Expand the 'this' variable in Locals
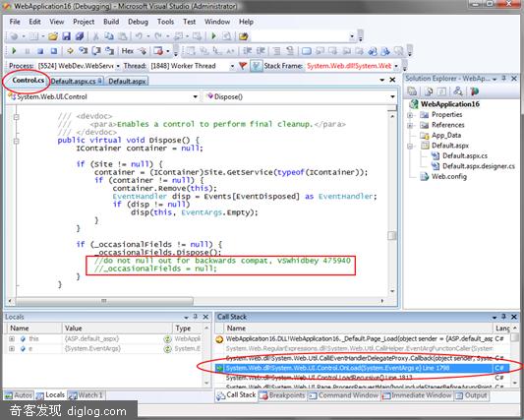 click(12, 338)
